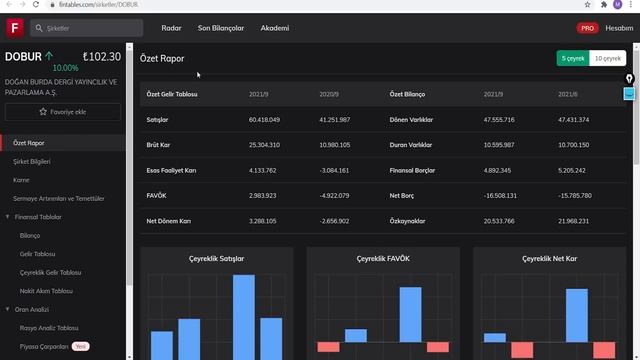Click the 10.00% change value
Image resolution: width=640 pixels, height=360 pixels.
click(x=65, y=68)
